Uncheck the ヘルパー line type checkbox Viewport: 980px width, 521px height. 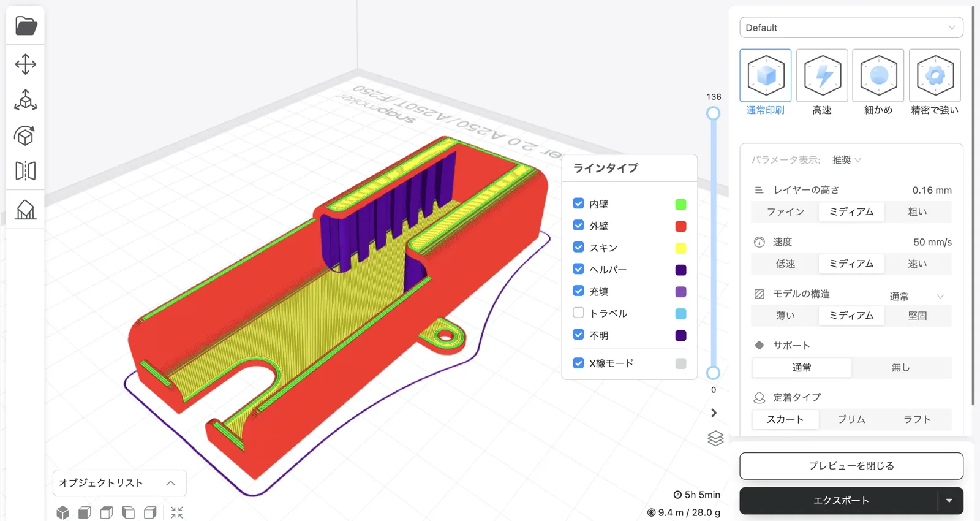click(578, 269)
